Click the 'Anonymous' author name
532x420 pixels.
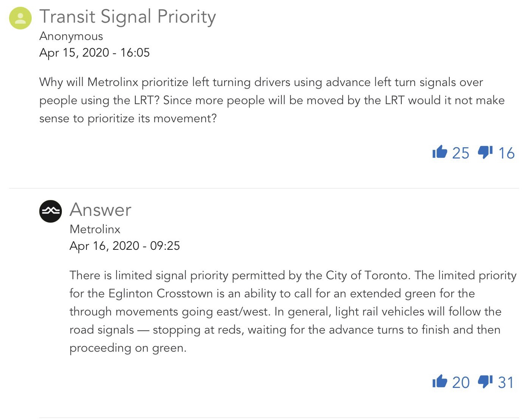71,36
